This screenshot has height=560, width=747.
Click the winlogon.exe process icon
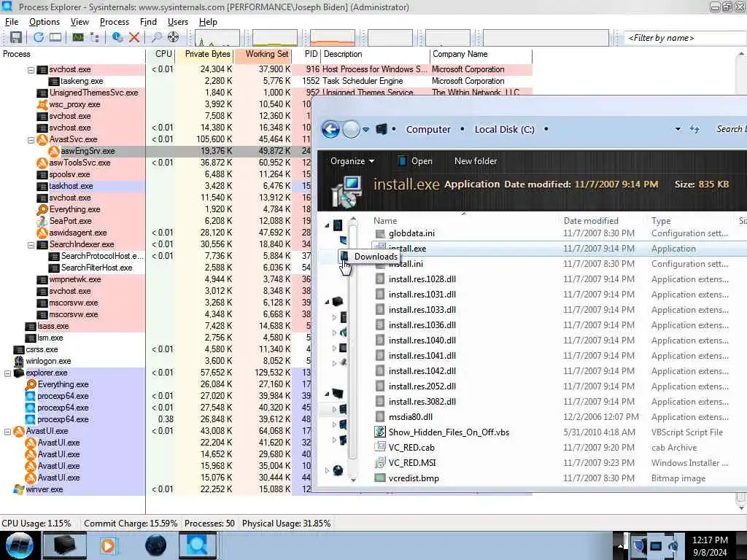pos(19,361)
